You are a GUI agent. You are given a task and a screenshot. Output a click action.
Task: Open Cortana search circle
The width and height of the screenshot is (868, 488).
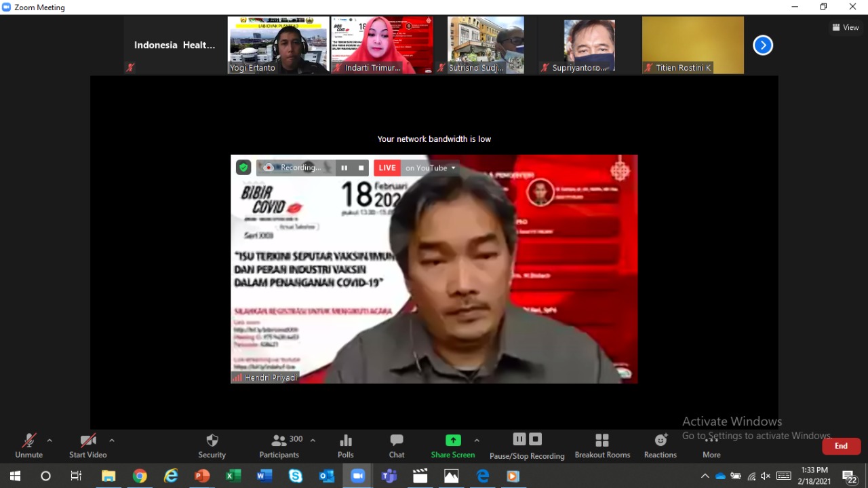coord(46,476)
